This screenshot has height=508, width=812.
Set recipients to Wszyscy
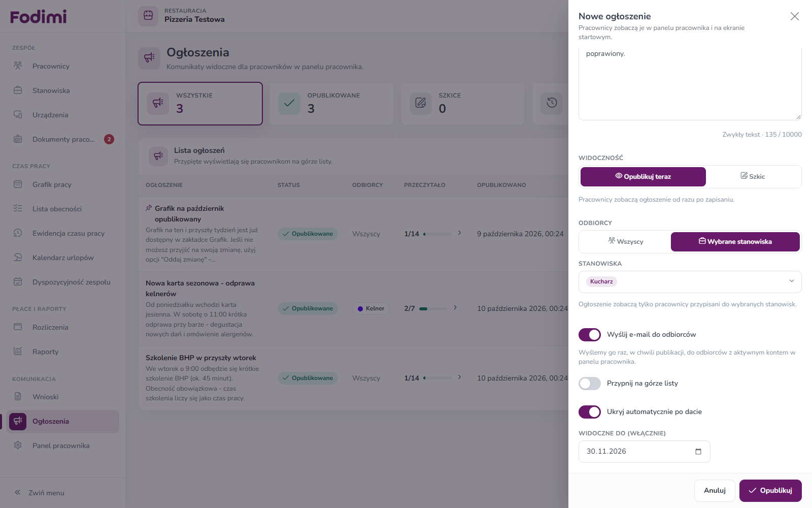pos(625,242)
